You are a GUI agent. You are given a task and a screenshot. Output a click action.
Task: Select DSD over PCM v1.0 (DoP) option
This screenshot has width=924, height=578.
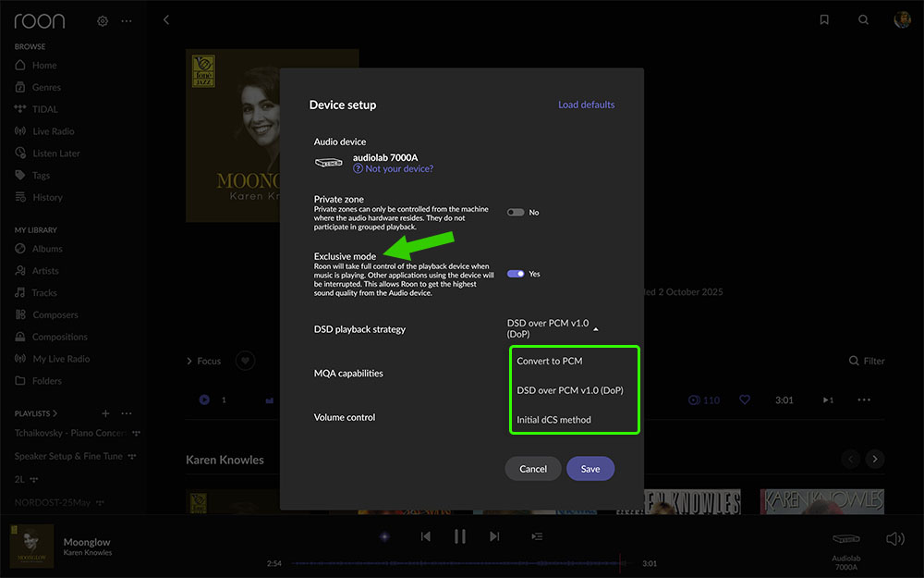(569, 390)
